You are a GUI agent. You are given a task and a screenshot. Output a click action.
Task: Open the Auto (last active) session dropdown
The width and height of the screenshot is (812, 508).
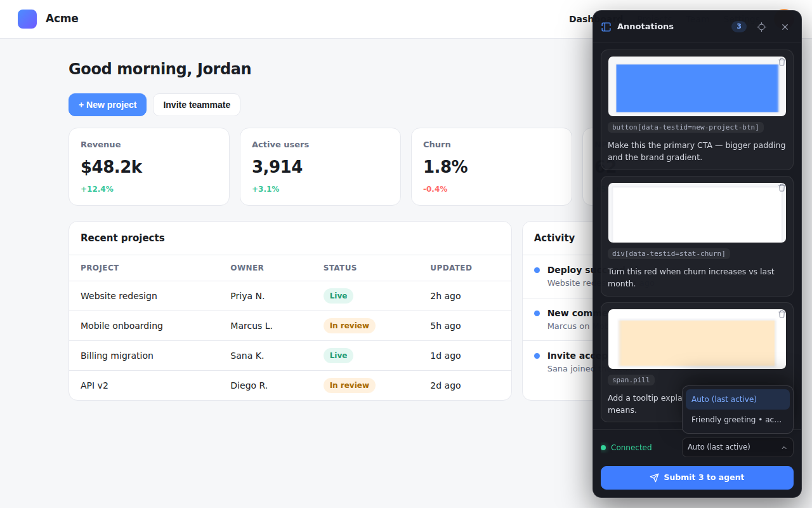(x=738, y=447)
